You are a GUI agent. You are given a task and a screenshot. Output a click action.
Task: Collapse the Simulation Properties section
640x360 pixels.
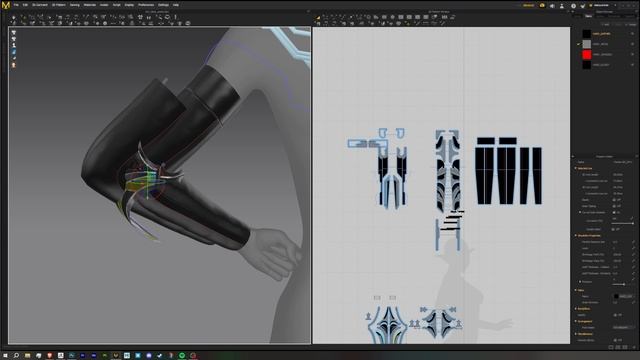coord(576,236)
